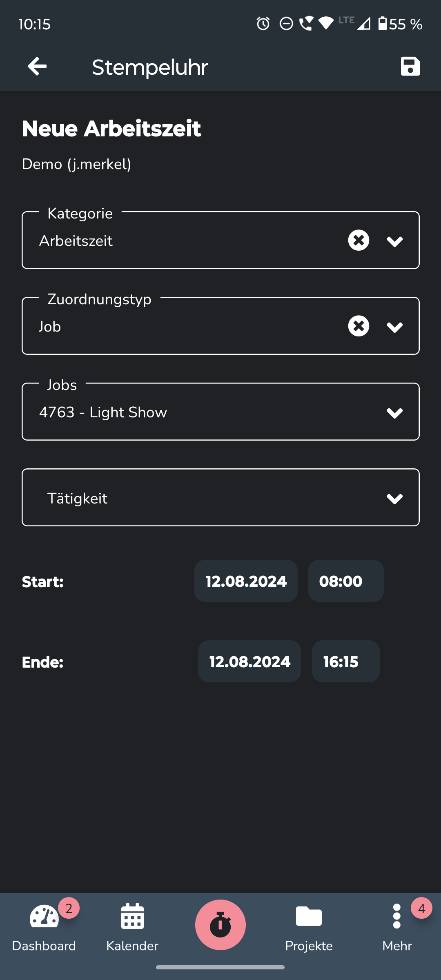The height and width of the screenshot is (980, 441).
Task: Tap the back arrow icon
Action: 37,66
